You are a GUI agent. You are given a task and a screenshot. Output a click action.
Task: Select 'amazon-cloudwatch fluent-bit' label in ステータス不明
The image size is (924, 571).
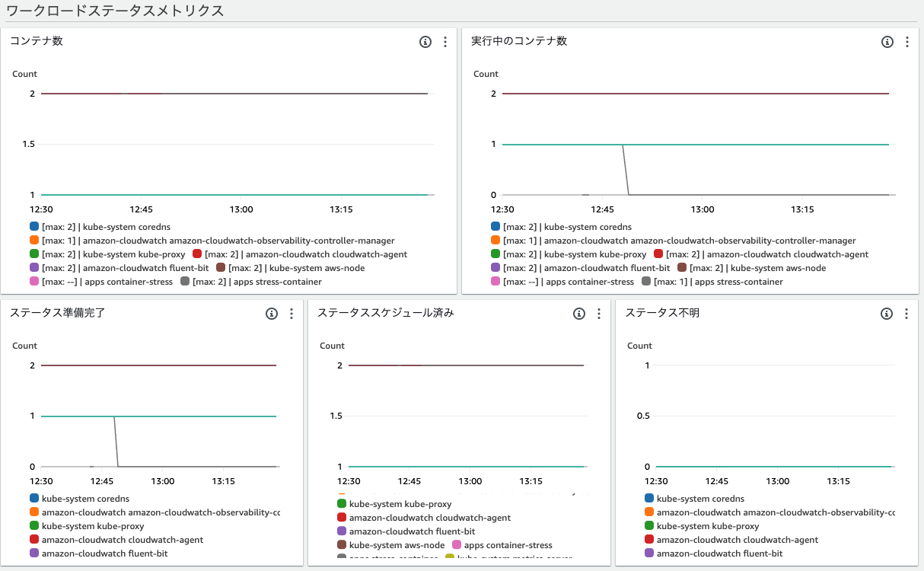(x=720, y=553)
